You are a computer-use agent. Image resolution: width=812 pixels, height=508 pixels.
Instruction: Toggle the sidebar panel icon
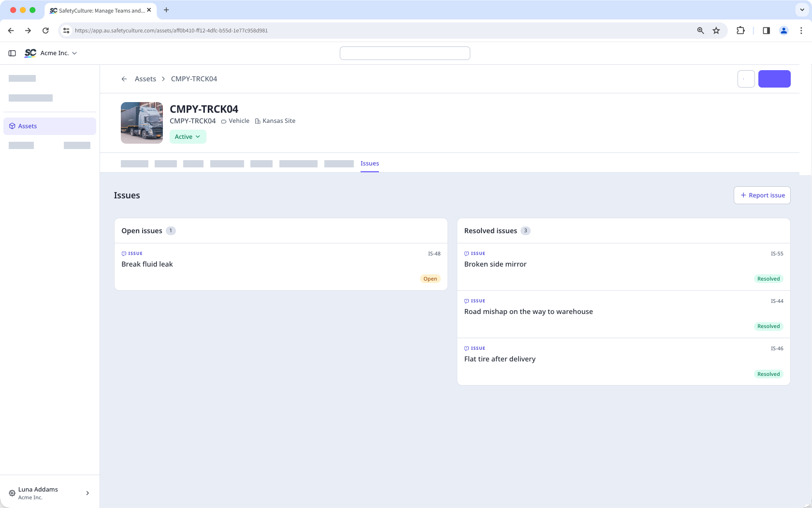tap(13, 53)
